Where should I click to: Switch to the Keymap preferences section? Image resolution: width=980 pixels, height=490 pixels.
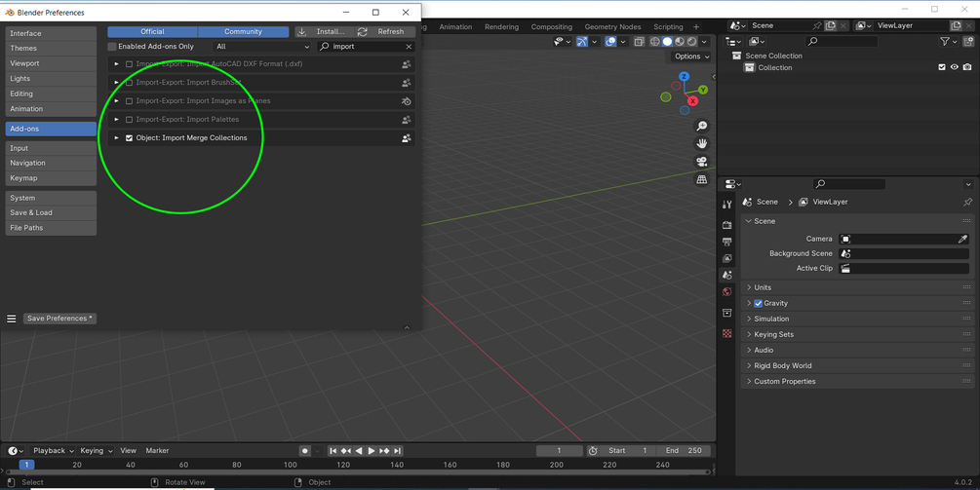tap(51, 178)
